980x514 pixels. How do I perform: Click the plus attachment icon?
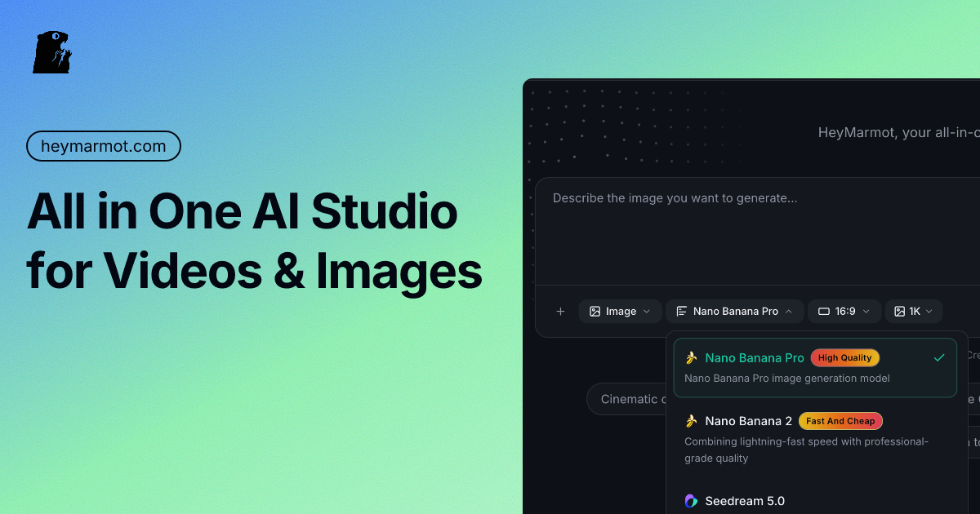(560, 311)
